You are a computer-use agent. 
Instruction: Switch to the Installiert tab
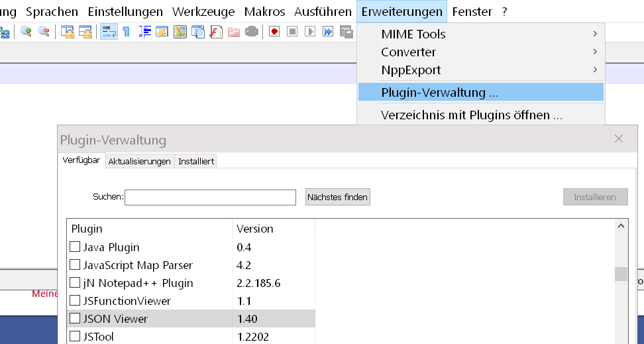coord(196,162)
